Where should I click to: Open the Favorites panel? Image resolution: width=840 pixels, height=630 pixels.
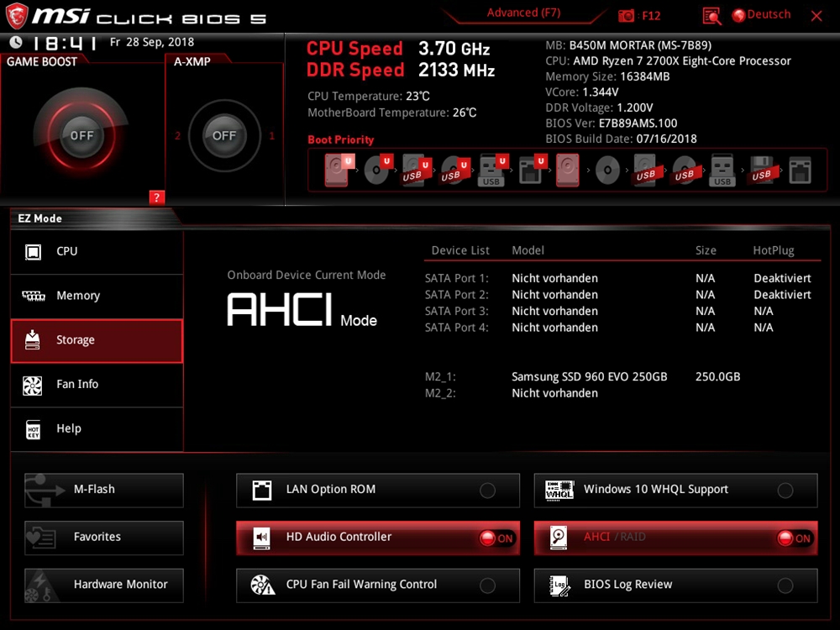[104, 538]
